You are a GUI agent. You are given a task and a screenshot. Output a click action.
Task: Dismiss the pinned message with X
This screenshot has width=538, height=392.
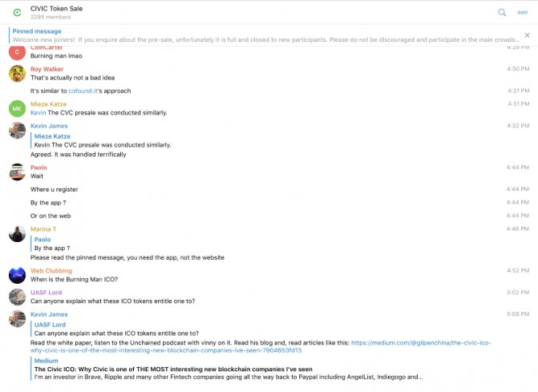tap(527, 35)
